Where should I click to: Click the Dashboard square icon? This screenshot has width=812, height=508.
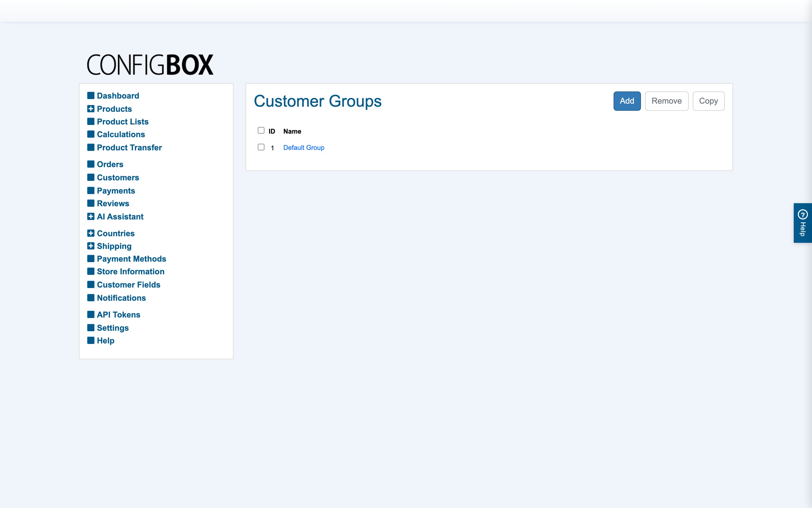click(x=91, y=96)
